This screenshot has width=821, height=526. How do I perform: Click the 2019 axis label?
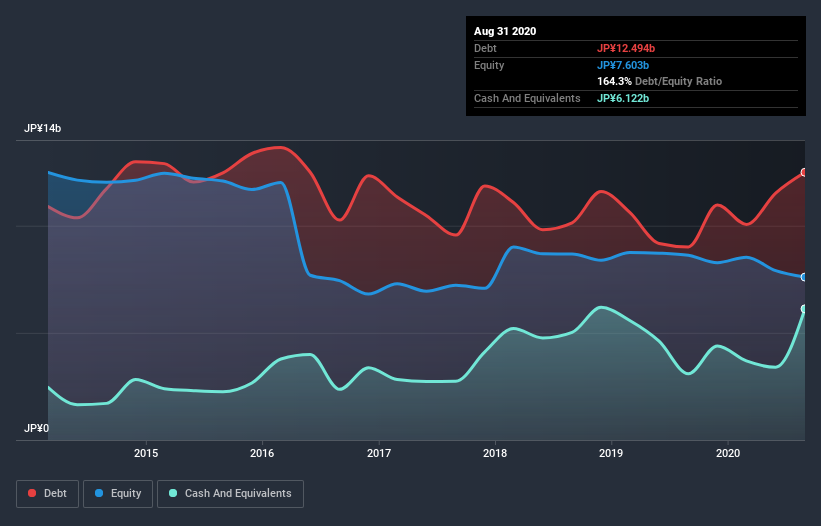click(611, 453)
